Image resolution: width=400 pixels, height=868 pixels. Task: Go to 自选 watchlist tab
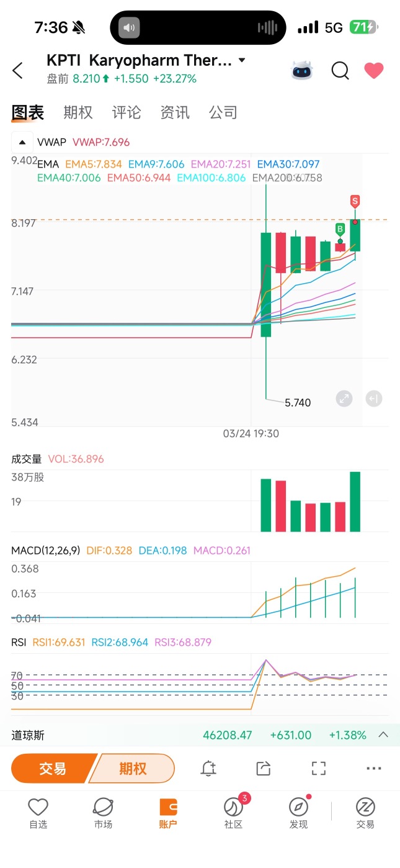38,814
